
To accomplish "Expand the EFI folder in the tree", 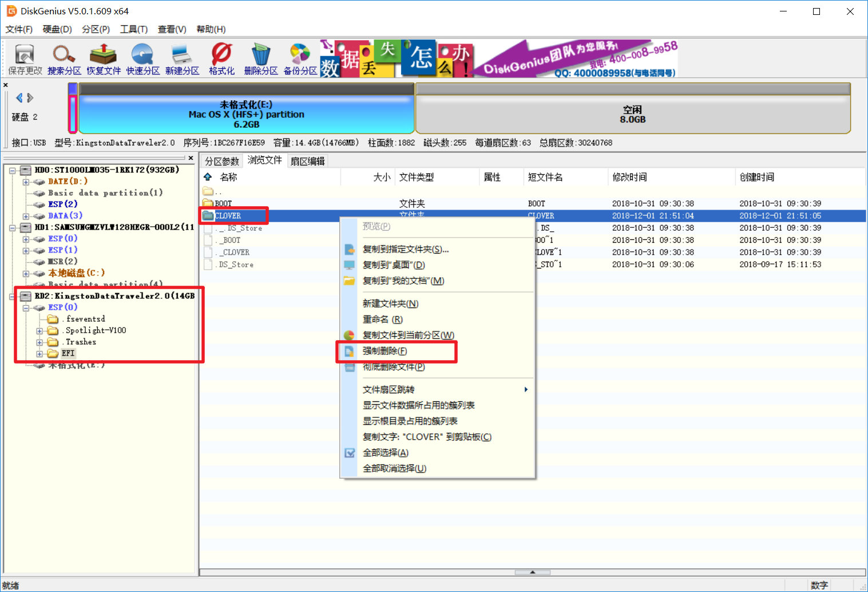I will pyautogui.click(x=39, y=354).
